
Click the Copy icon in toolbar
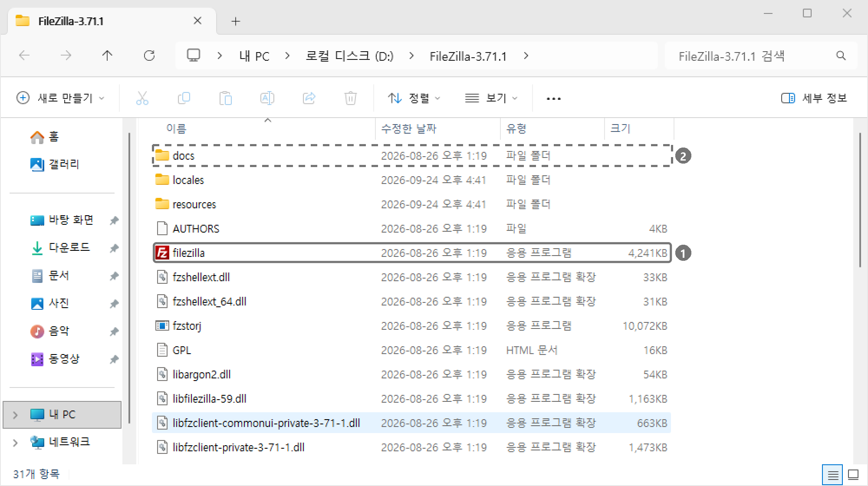pyautogui.click(x=184, y=98)
